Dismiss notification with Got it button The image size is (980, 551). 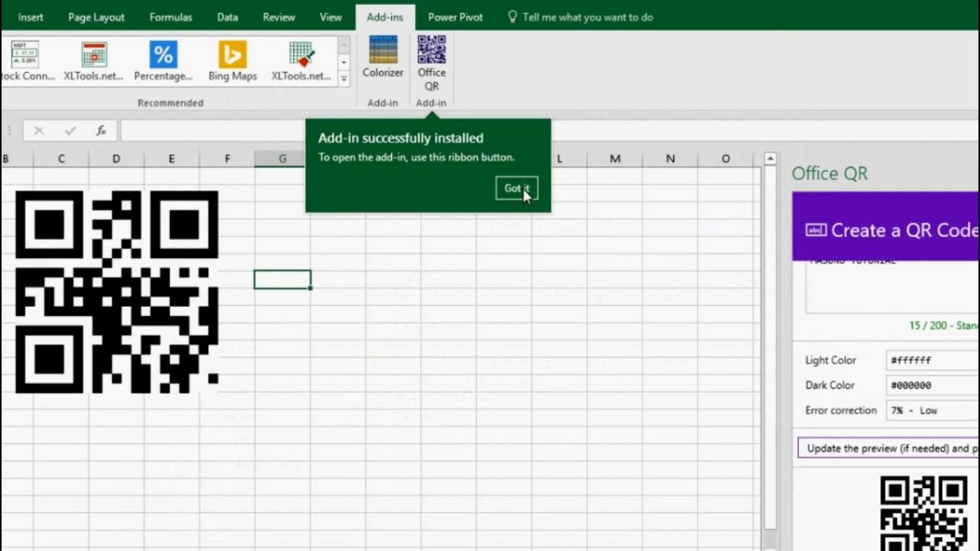[517, 188]
